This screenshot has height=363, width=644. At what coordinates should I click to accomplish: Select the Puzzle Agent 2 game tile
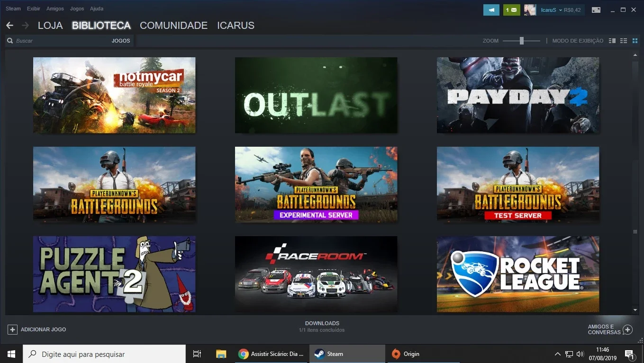coord(114,274)
